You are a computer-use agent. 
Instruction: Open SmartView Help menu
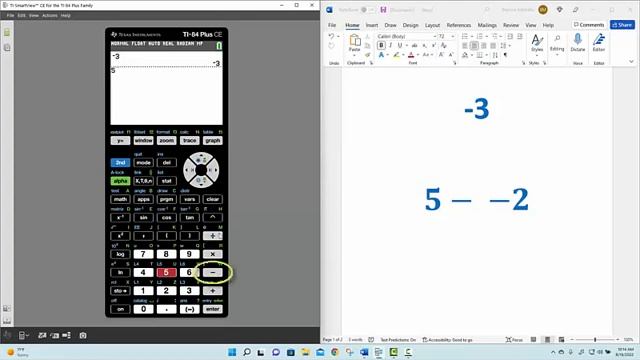66,16
